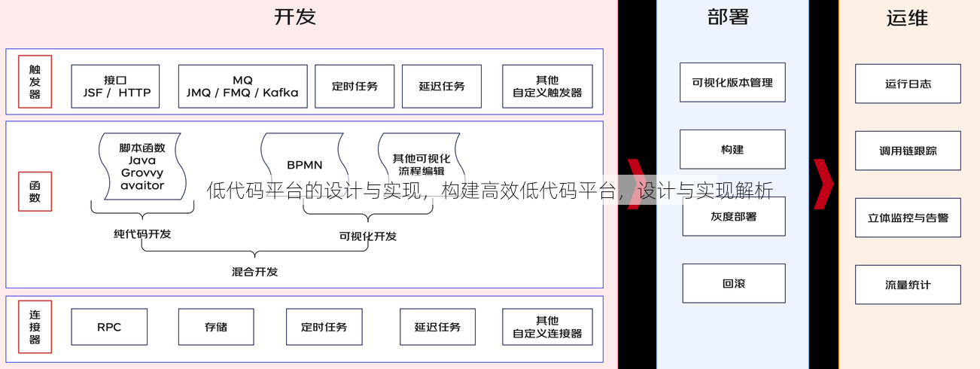Select the red 触发器 label box
The width and height of the screenshot is (980, 369).
click(35, 81)
